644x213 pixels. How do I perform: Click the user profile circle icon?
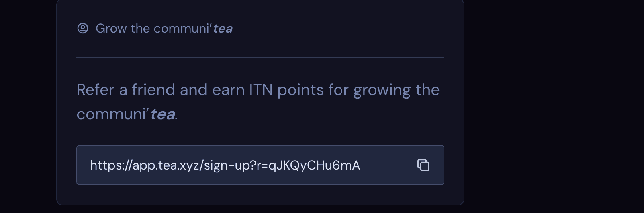[83, 28]
